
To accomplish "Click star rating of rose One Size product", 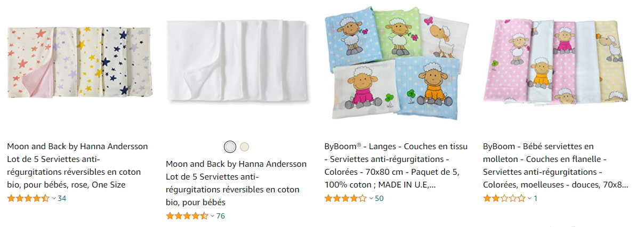I will coord(28,199).
